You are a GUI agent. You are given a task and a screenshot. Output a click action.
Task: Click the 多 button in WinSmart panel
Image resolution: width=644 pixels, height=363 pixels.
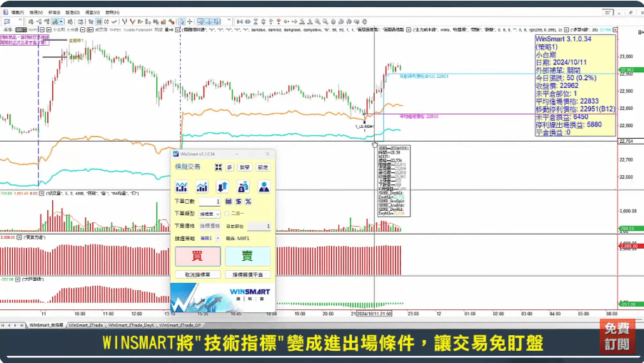[230, 167]
